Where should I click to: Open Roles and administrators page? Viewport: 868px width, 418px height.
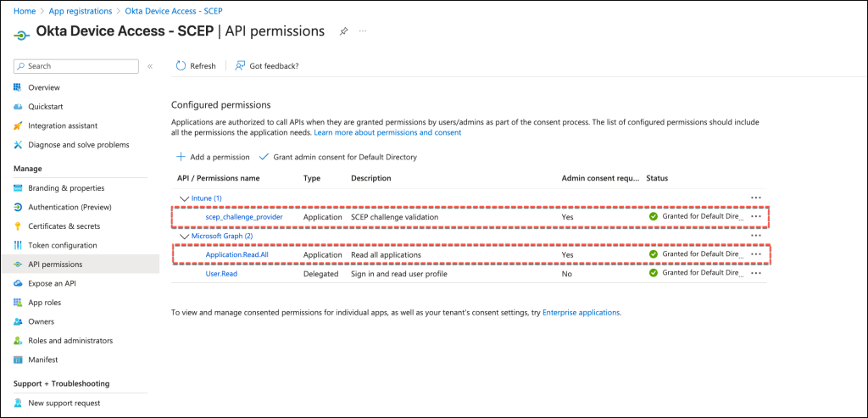[70, 341]
